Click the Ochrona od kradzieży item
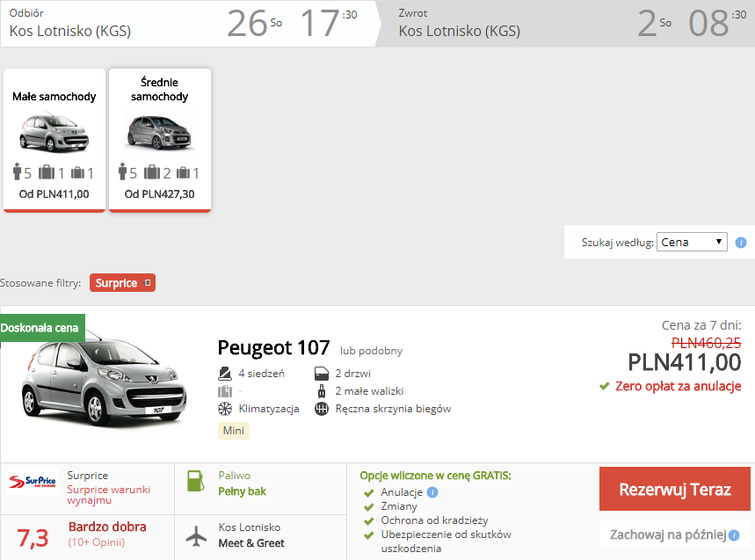 click(434, 520)
